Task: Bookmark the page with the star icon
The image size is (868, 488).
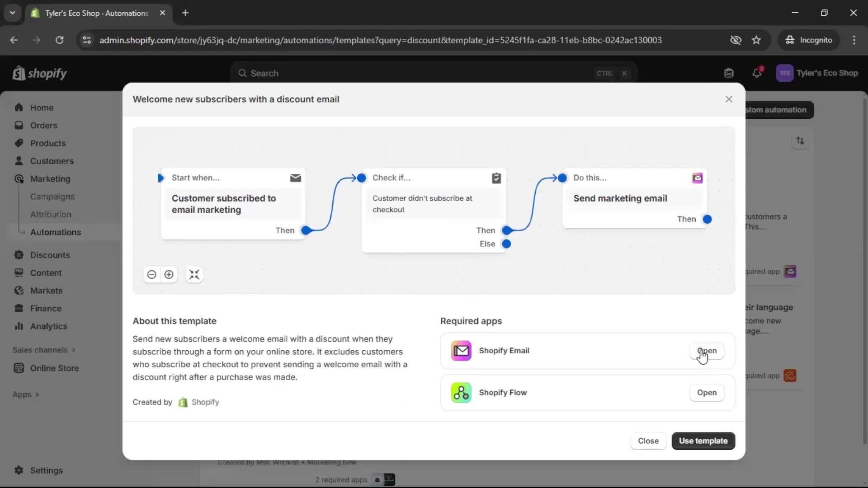Action: pyautogui.click(x=756, y=40)
